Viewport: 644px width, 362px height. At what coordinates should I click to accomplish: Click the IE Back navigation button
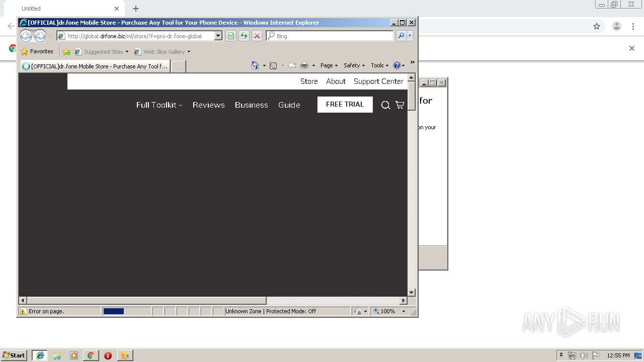point(26,36)
